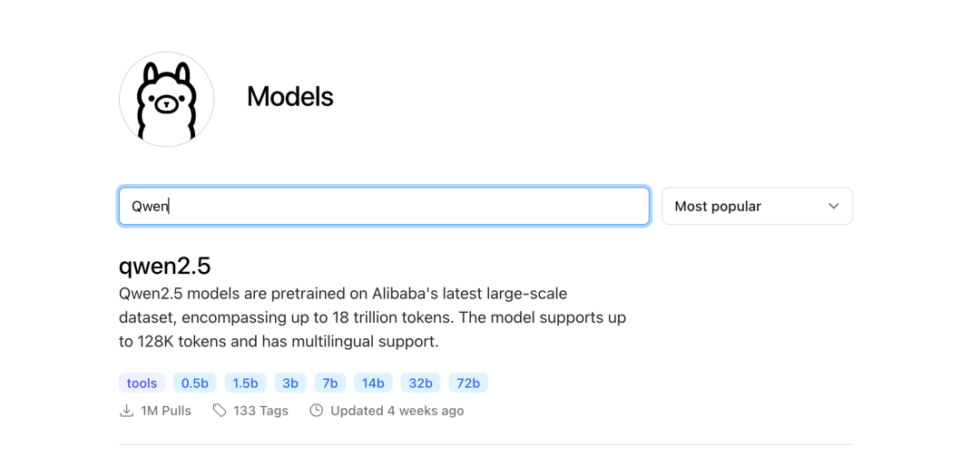Select the 72b size tag

click(468, 383)
